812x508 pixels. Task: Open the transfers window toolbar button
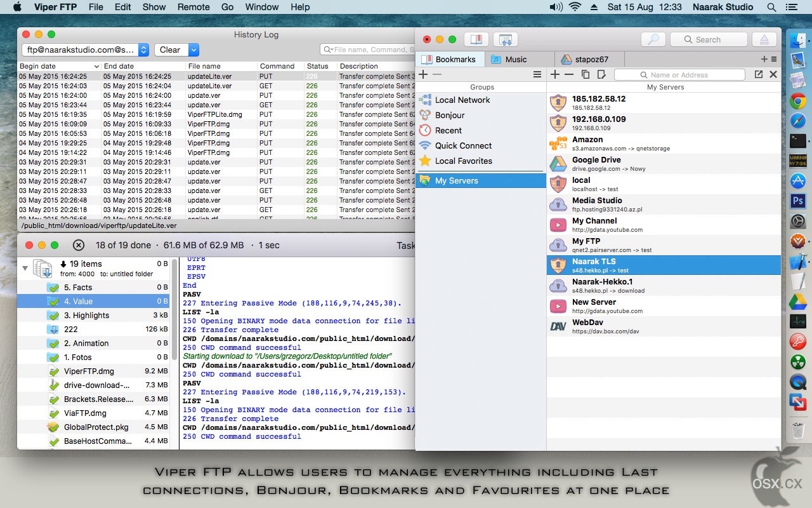click(506, 39)
